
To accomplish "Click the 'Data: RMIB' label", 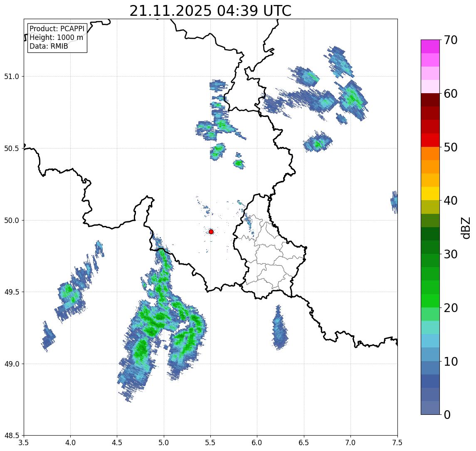I will pyautogui.click(x=49, y=46).
